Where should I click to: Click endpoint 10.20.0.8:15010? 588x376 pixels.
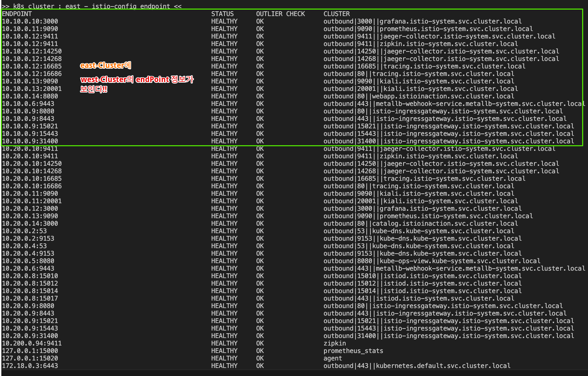30,276
